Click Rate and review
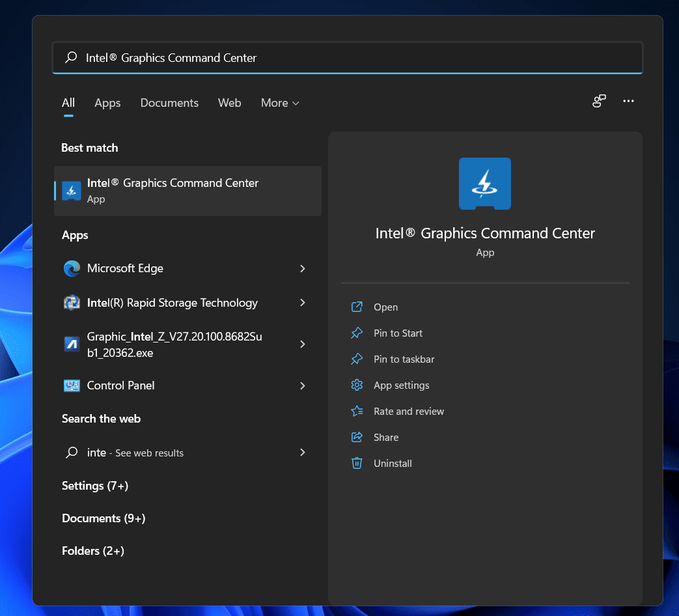Image resolution: width=679 pixels, height=616 pixels. (x=408, y=411)
